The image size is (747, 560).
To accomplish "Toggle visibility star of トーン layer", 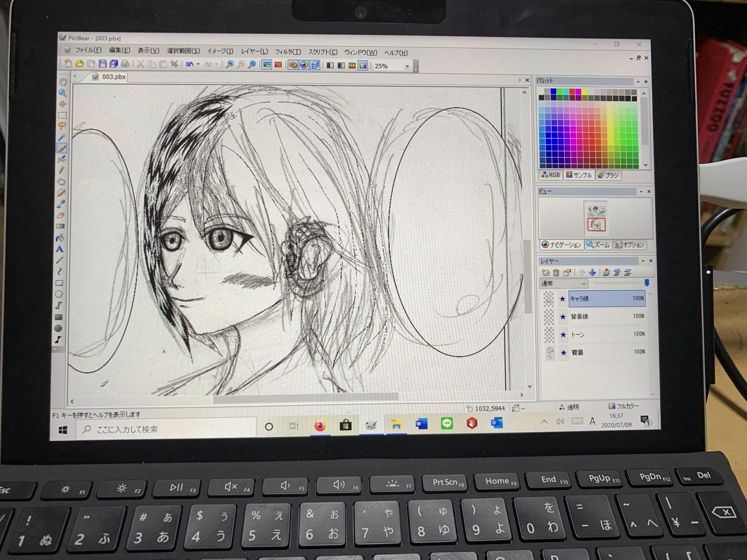I will pos(563,335).
